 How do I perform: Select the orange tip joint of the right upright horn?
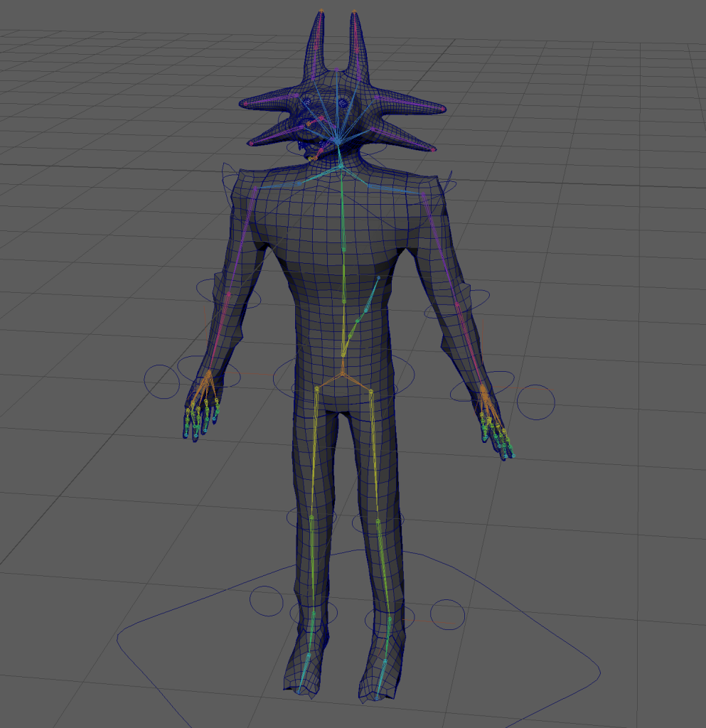(x=354, y=11)
